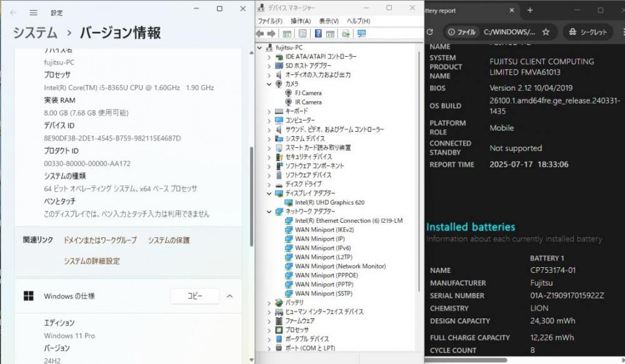Open システムの詳細設定 link

(92, 261)
